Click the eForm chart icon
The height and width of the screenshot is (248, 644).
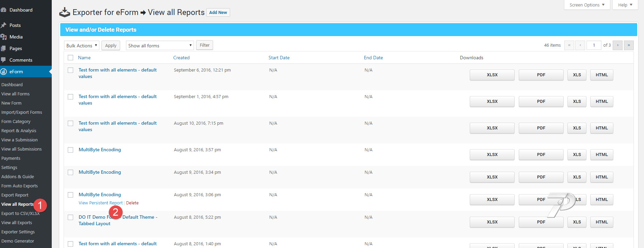pyautogui.click(x=3, y=72)
